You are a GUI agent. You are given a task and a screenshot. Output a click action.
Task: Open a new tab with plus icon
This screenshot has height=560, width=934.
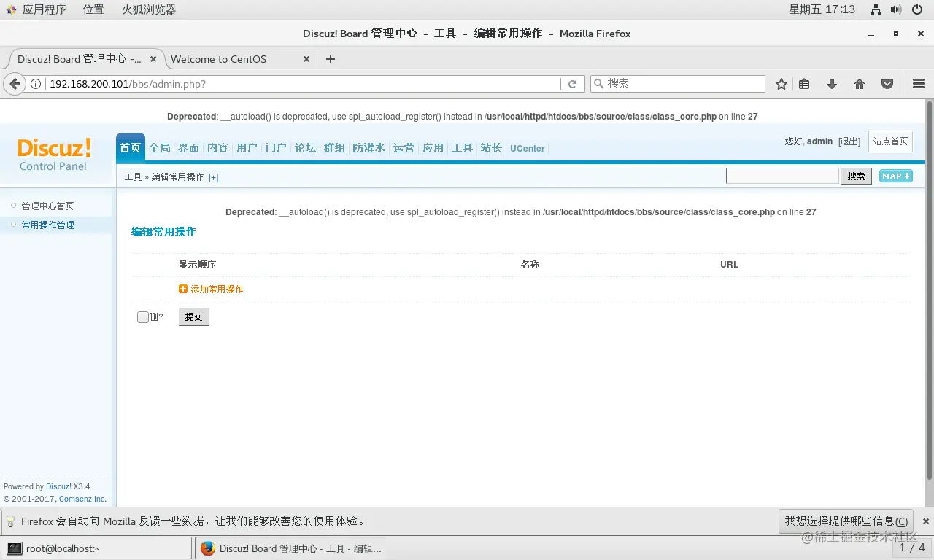click(x=331, y=59)
